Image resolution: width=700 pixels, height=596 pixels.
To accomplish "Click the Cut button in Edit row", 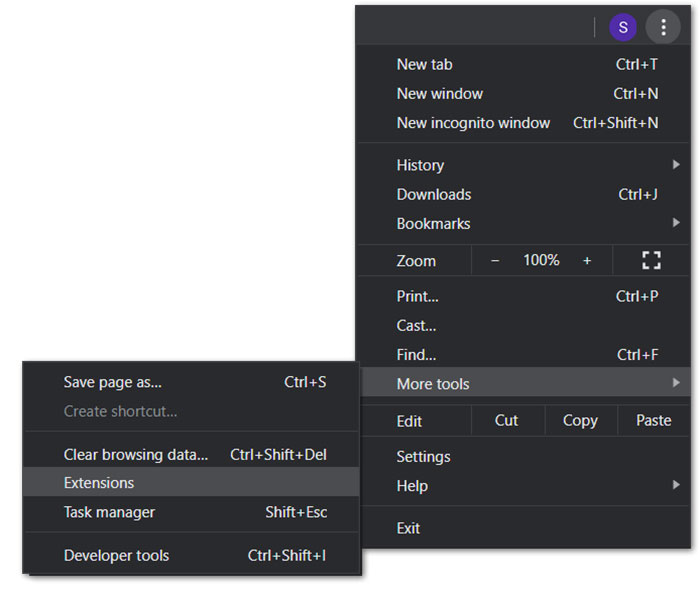I will click(x=507, y=420).
